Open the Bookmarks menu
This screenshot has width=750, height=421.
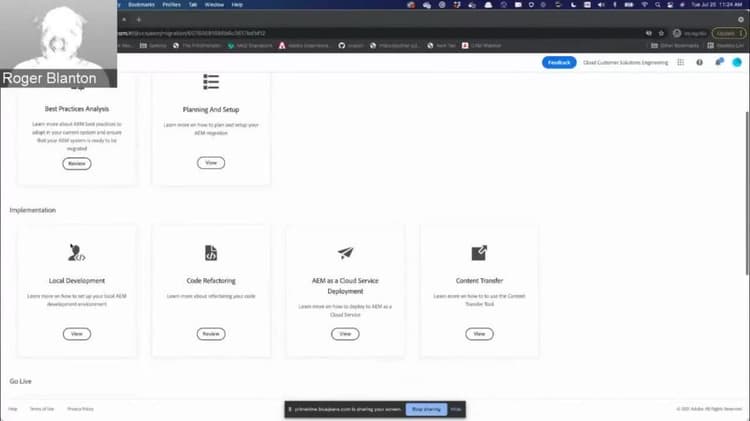(x=141, y=5)
